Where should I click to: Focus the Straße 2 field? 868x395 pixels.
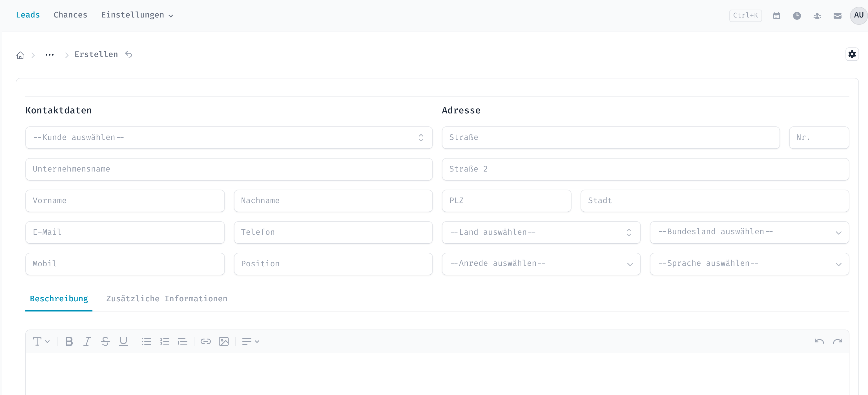point(645,169)
